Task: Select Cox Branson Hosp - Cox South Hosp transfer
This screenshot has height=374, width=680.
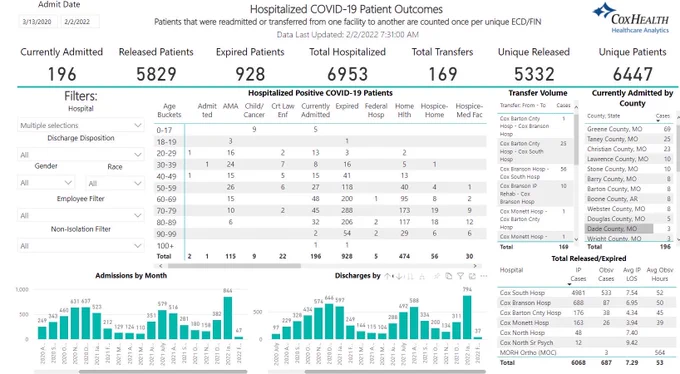Action: click(x=535, y=173)
